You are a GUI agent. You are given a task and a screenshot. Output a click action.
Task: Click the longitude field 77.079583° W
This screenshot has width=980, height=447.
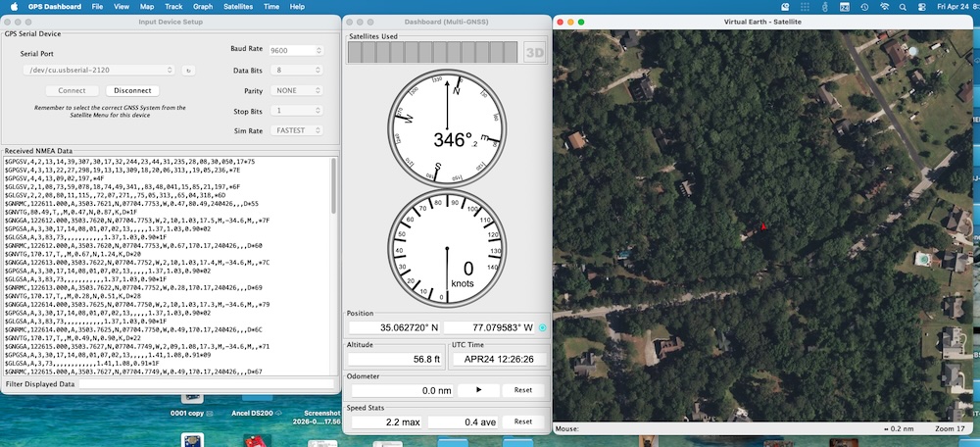pyautogui.click(x=489, y=327)
